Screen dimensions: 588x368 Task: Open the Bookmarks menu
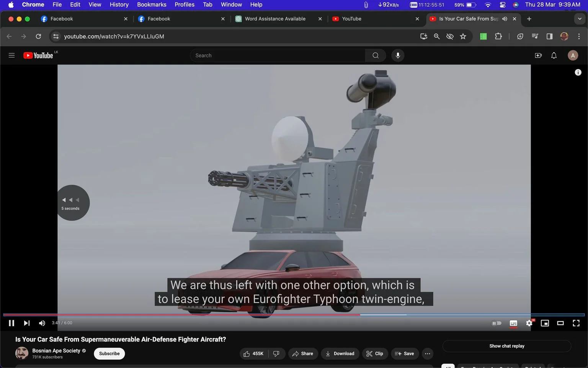click(152, 5)
